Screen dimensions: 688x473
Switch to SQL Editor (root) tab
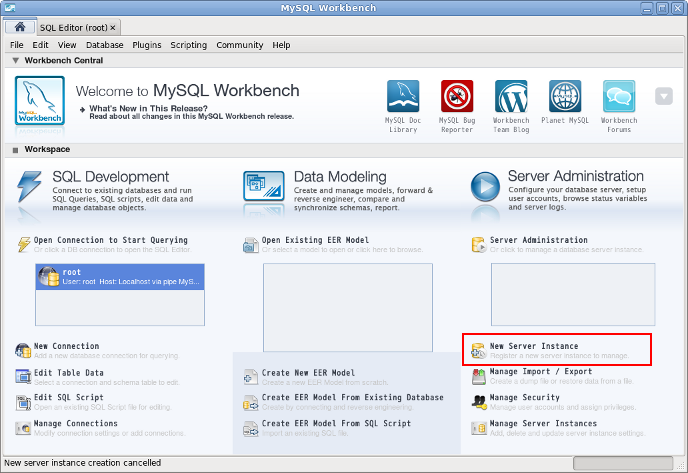pos(73,28)
